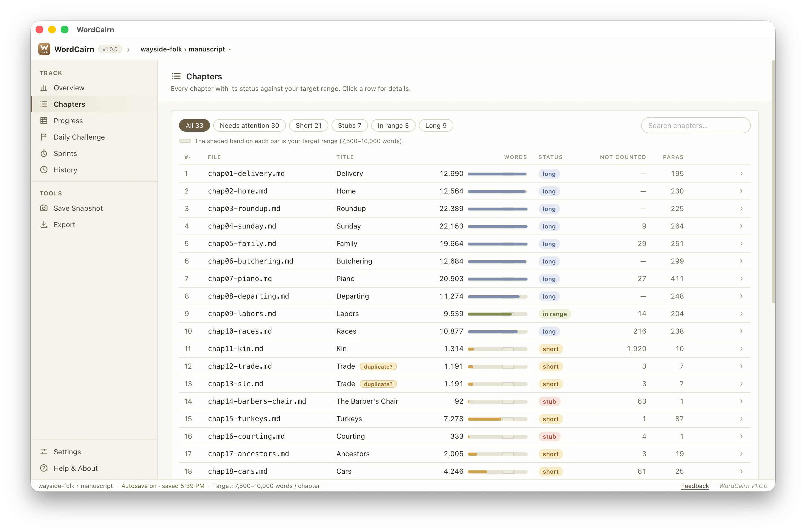806x532 pixels.
Task: Click the duplicate? tag on chap12-trade.md
Action: (378, 366)
